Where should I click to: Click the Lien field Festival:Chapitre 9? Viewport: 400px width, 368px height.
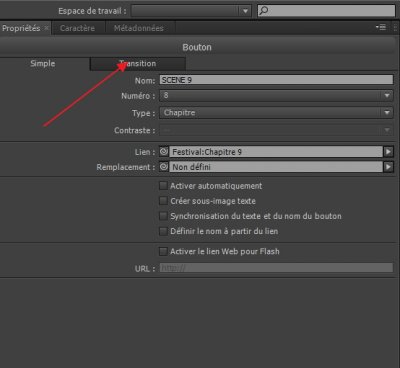[x=276, y=152]
